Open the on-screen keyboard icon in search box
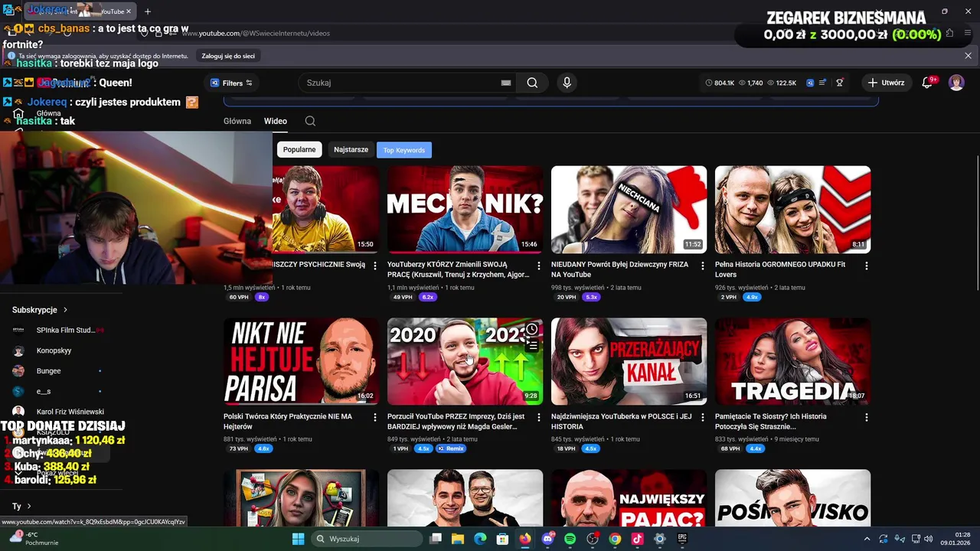The image size is (980, 551). (505, 83)
